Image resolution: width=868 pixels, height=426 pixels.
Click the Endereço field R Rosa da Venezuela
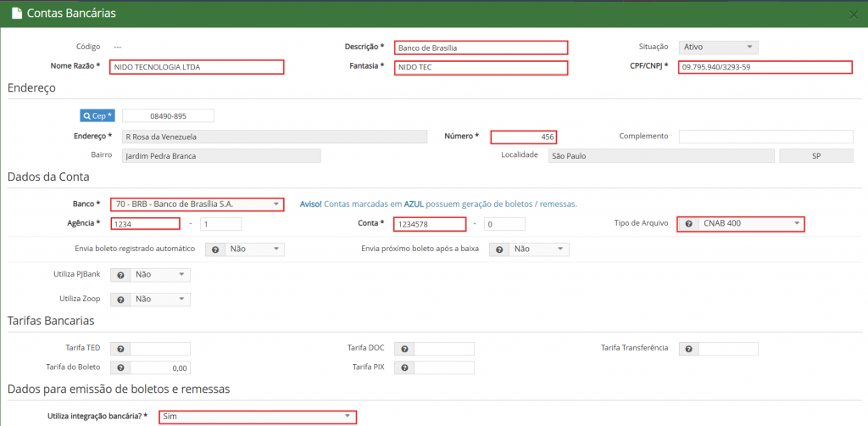[275, 137]
